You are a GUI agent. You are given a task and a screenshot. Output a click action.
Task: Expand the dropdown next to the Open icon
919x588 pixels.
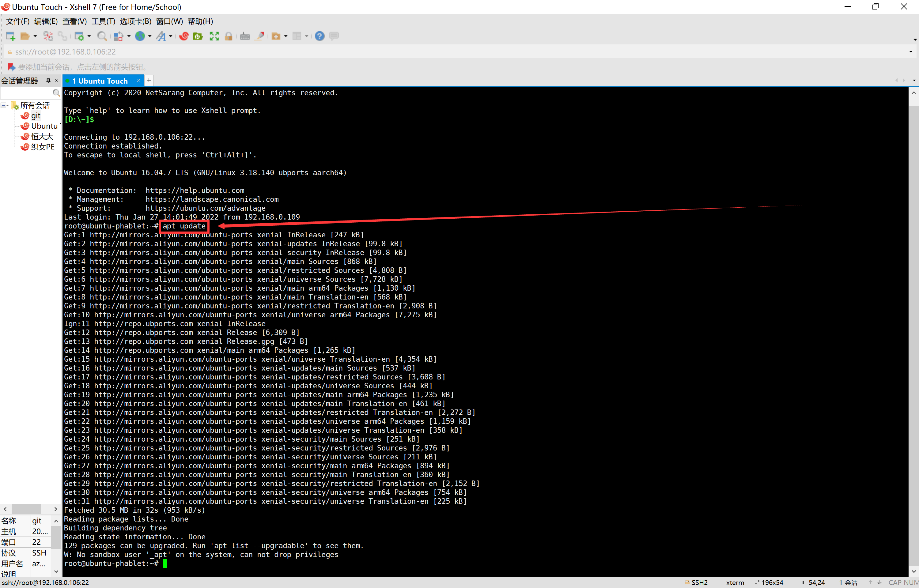[x=35, y=36]
